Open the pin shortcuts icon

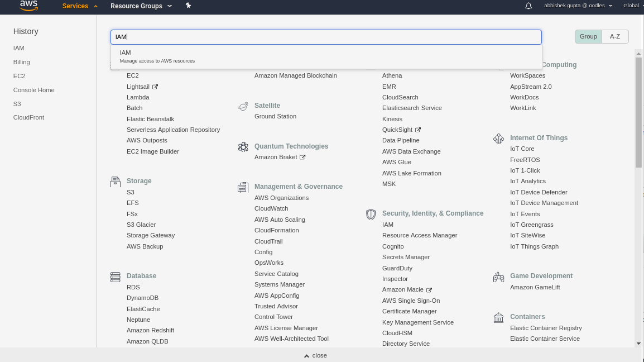[x=188, y=6]
